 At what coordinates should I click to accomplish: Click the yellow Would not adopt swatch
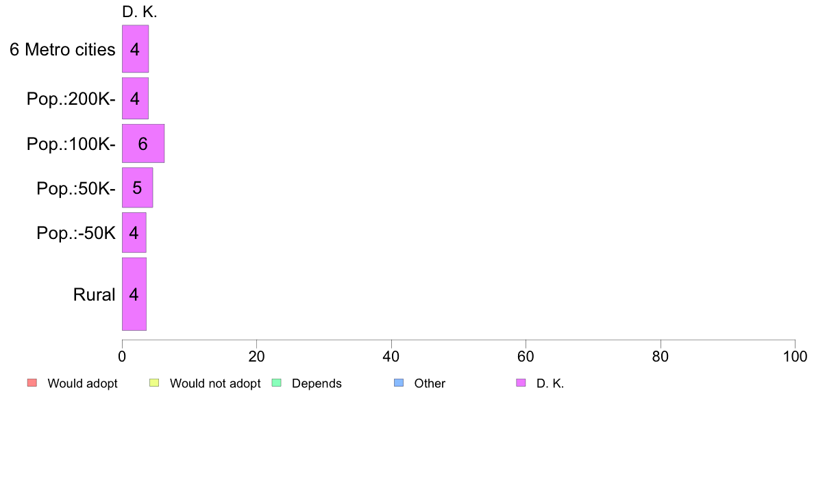pyautogui.click(x=154, y=383)
